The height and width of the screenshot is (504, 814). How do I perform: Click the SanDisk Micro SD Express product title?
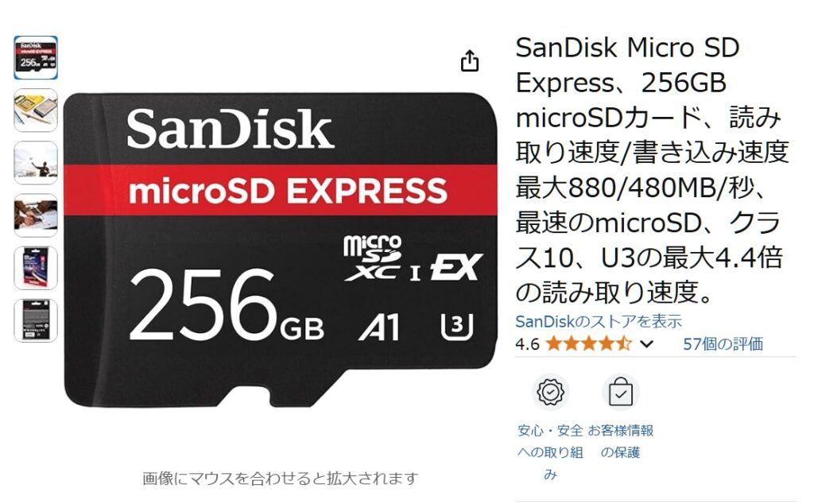(x=652, y=170)
